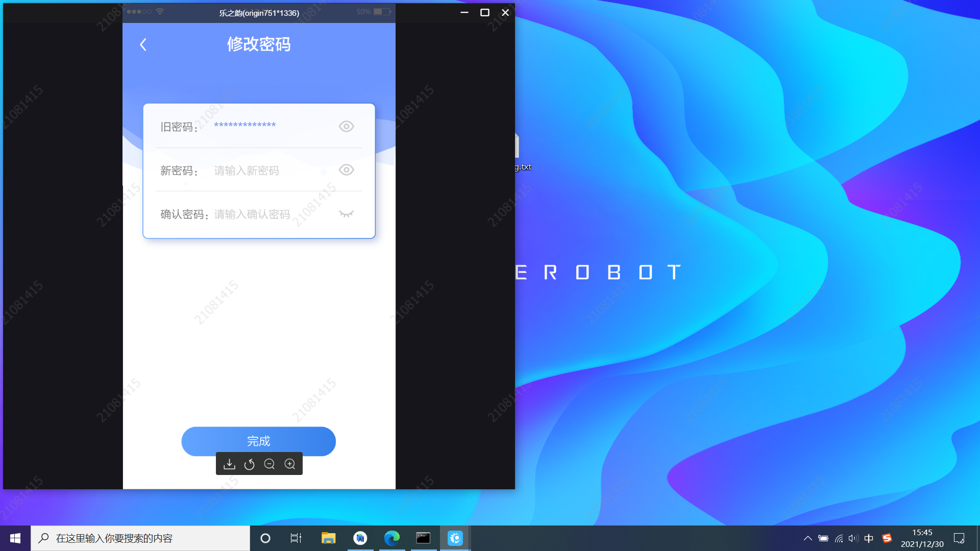Image resolution: width=980 pixels, height=551 pixels.
Task: Open the terminal window from the taskbar
Action: tap(423, 538)
